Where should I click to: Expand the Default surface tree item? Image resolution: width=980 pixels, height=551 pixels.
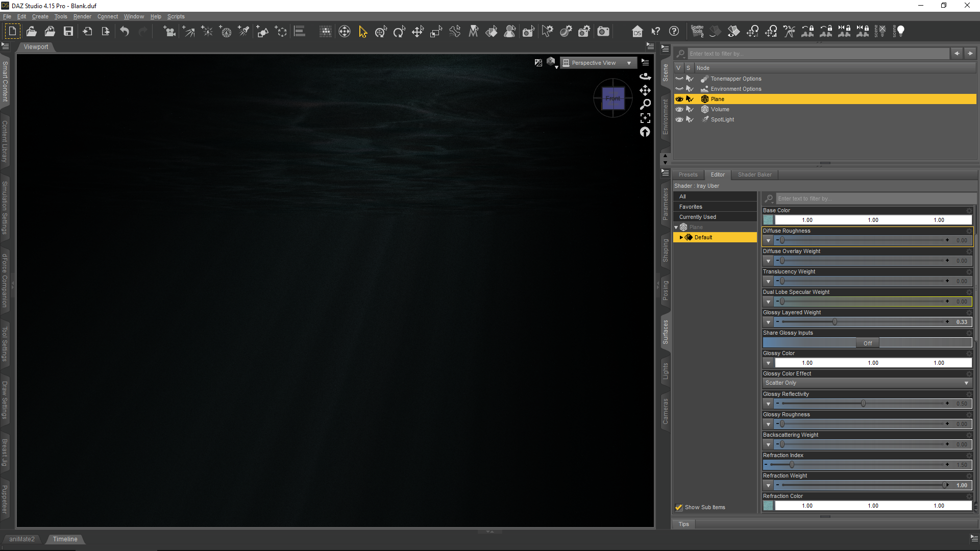(681, 237)
